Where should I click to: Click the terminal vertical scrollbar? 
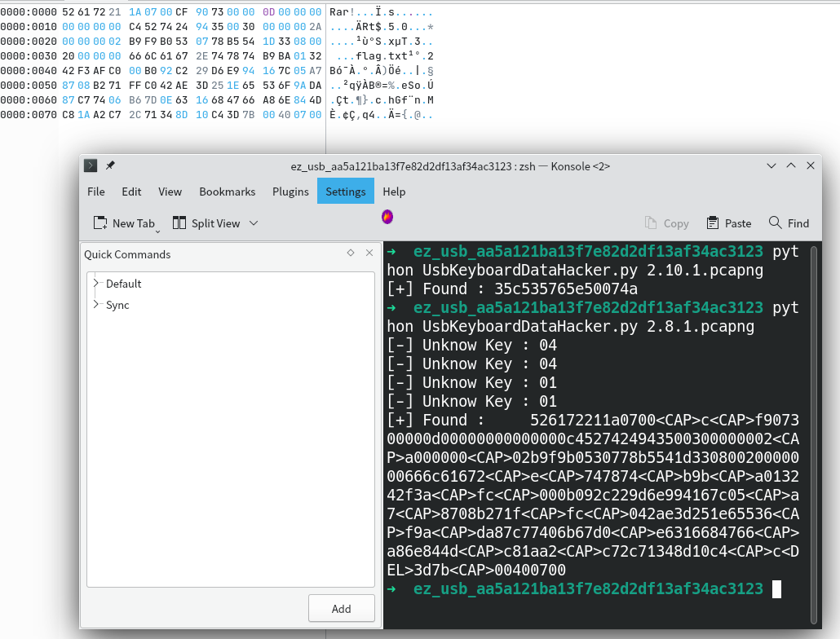(814, 434)
